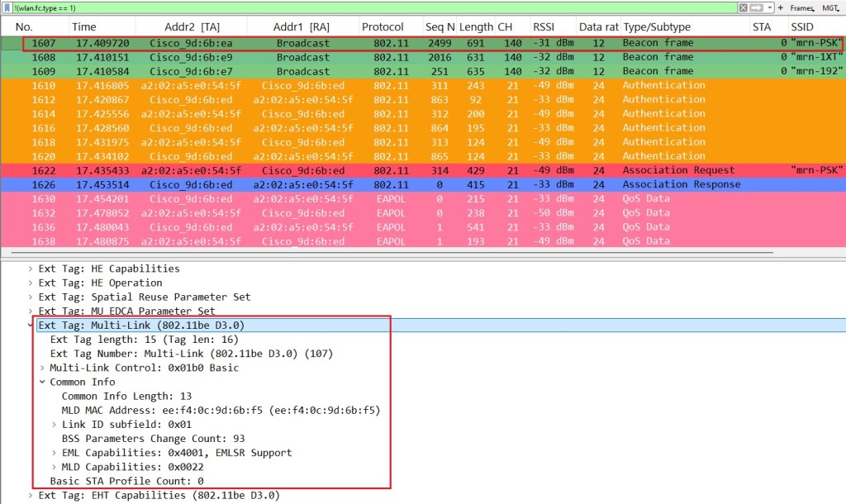
Task: Open the display filter history dropdown
Action: coord(768,7)
